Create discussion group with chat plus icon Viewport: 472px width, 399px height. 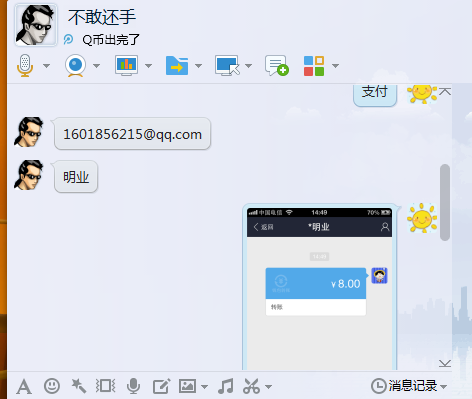pos(277,65)
